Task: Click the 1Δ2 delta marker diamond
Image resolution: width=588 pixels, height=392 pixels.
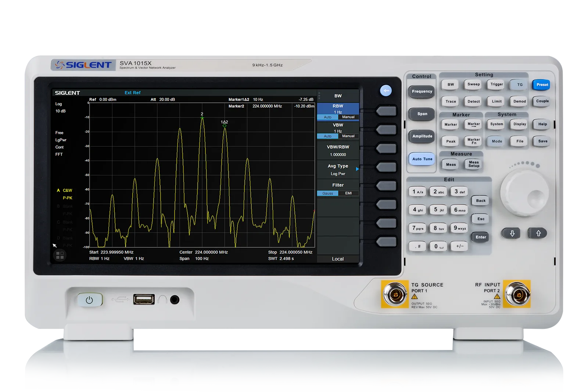Action: [x=225, y=126]
